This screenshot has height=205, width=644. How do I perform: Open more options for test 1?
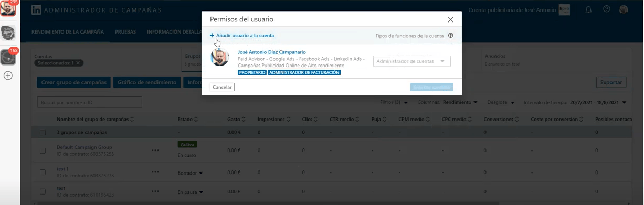pyautogui.click(x=155, y=172)
